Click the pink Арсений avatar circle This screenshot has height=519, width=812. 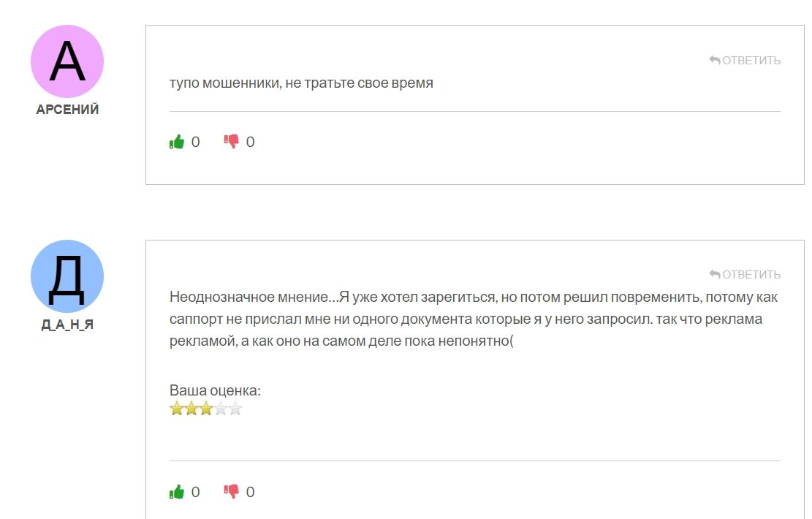pos(67,61)
